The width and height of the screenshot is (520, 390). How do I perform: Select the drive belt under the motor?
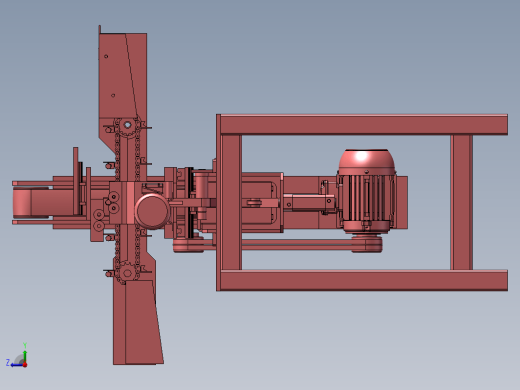[278, 244]
